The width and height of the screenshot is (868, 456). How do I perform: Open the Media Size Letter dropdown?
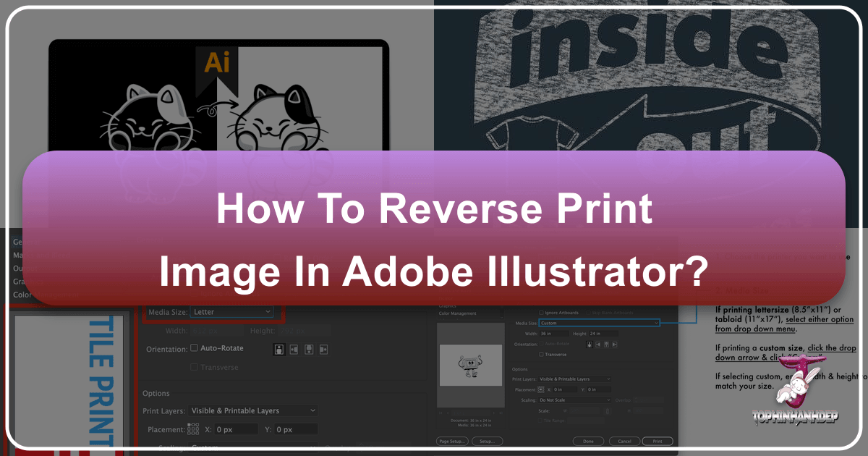[x=231, y=311]
